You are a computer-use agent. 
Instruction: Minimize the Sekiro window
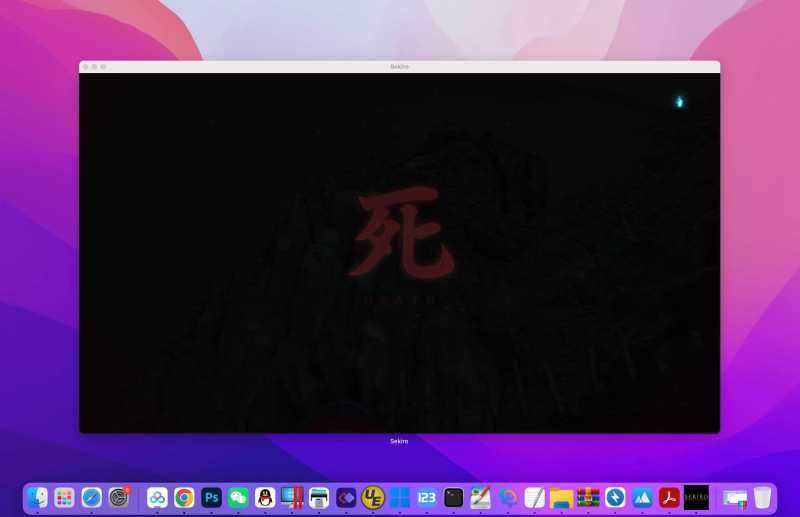[94, 67]
